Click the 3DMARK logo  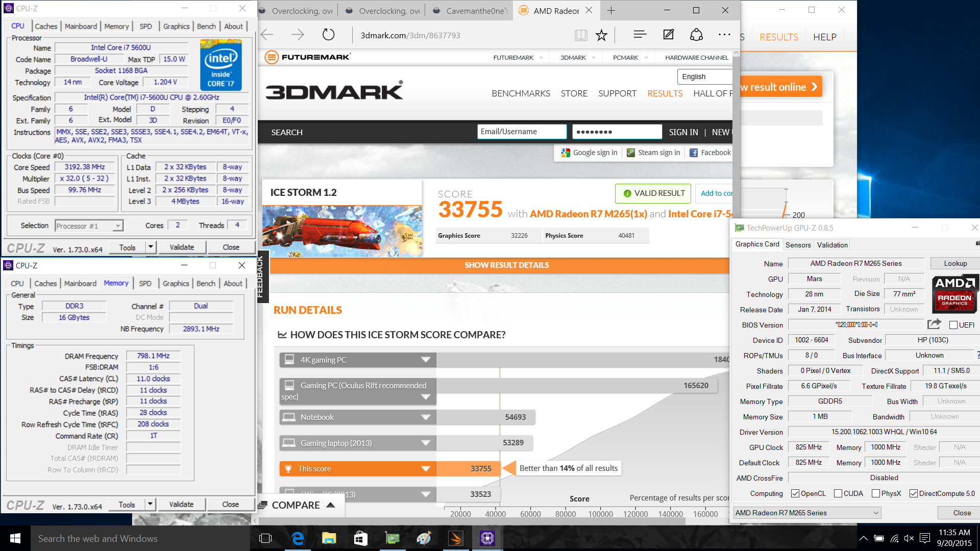(x=334, y=91)
